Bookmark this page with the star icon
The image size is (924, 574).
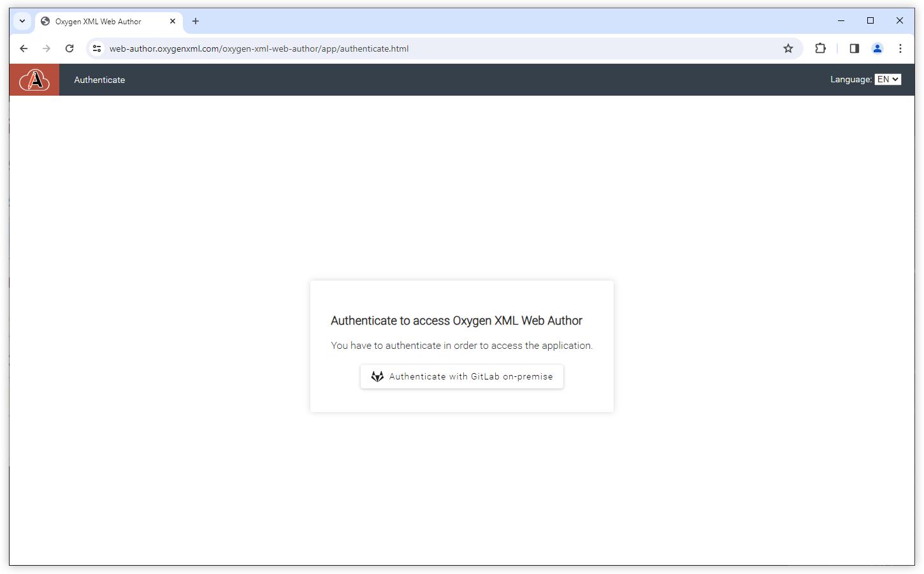788,48
